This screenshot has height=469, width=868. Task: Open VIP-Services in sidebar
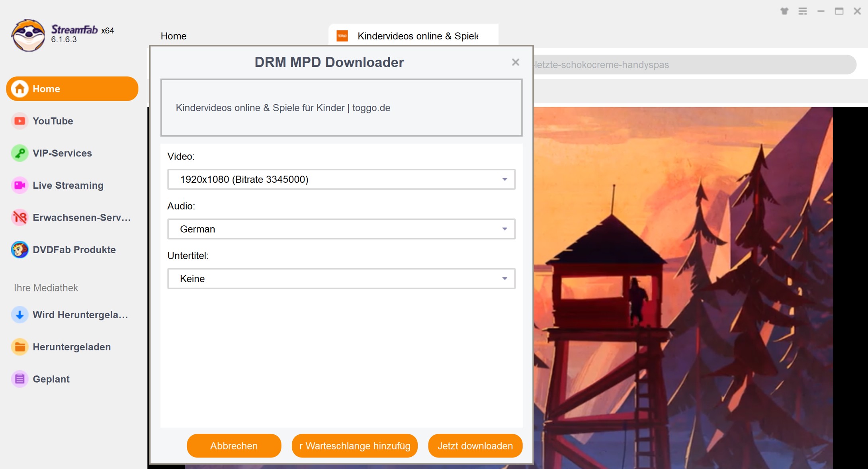click(72, 153)
